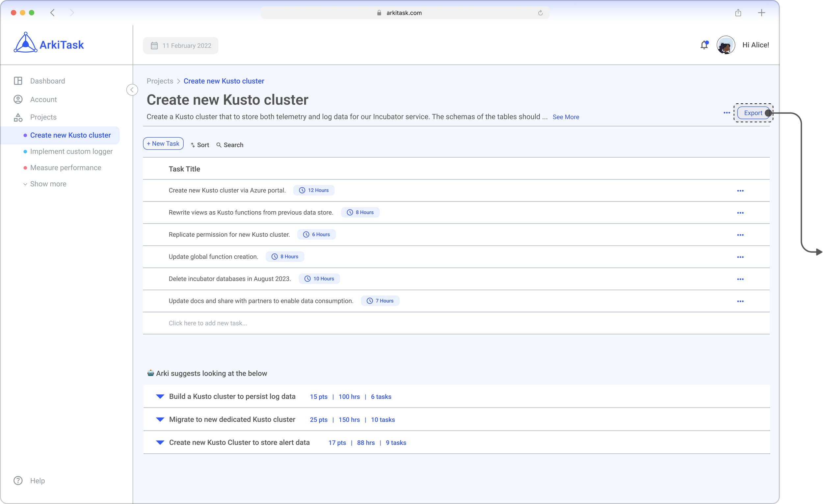This screenshot has height=504, width=823.
Task: Open project options menu beside Export
Action: pyautogui.click(x=727, y=113)
